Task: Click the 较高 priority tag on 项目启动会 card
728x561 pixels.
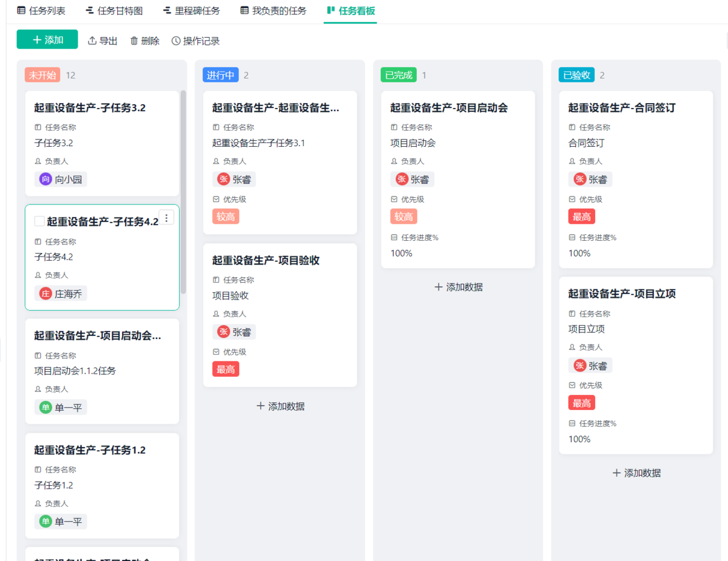Action: pyautogui.click(x=403, y=216)
